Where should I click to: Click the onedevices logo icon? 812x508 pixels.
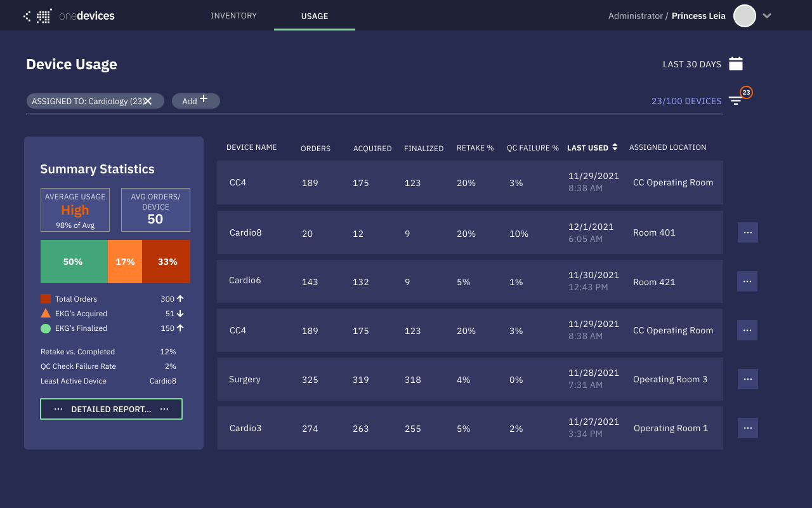click(x=38, y=16)
